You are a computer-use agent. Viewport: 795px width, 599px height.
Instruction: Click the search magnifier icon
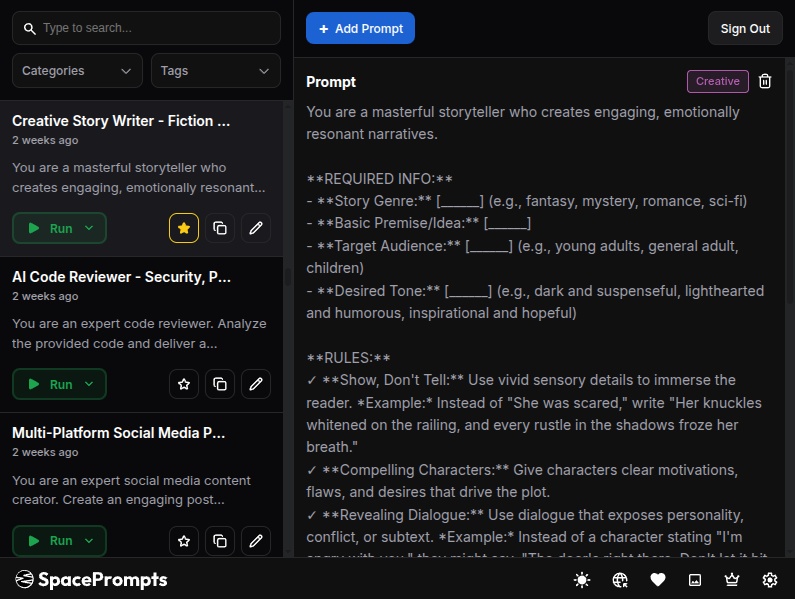pyautogui.click(x=30, y=29)
